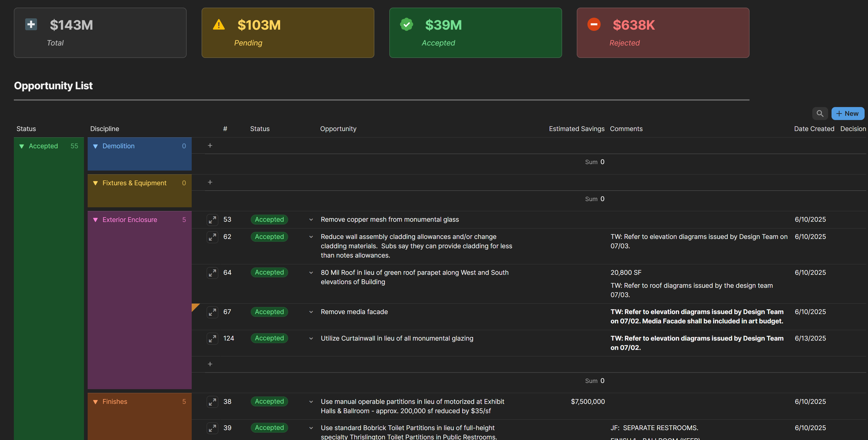
Task: Open status dropdown for row 64
Action: pyautogui.click(x=311, y=273)
